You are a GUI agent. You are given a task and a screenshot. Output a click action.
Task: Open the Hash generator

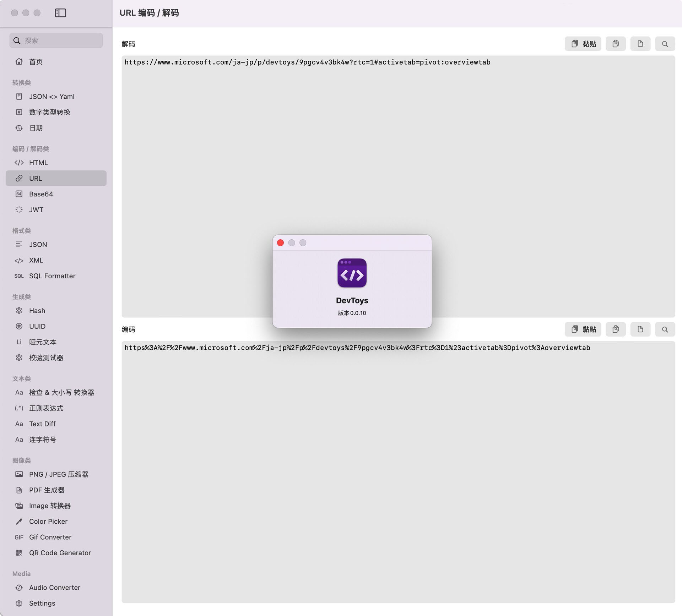(56, 311)
